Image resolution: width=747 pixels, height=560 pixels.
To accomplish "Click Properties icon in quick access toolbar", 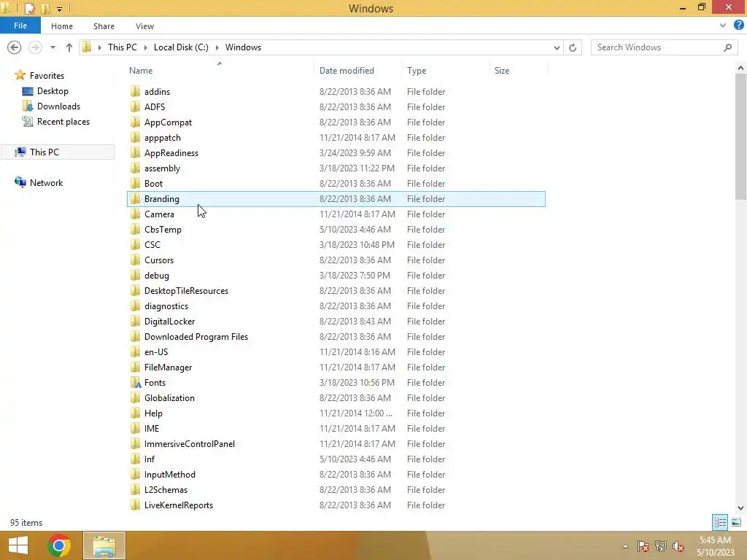I will [x=29, y=8].
